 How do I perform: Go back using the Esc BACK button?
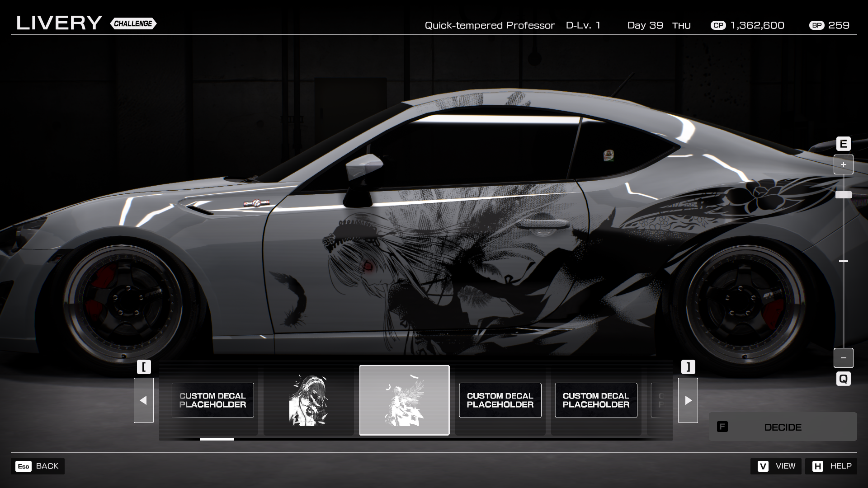point(38,466)
